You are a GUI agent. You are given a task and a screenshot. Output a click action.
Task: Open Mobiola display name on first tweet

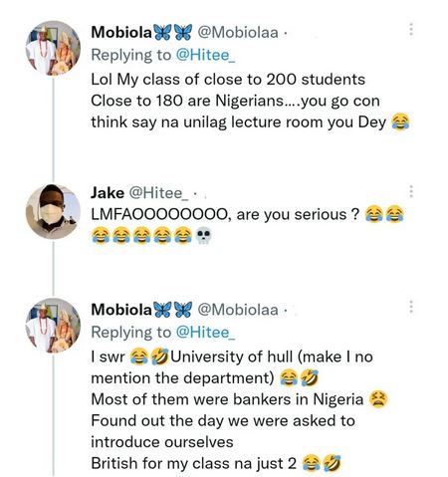point(121,32)
